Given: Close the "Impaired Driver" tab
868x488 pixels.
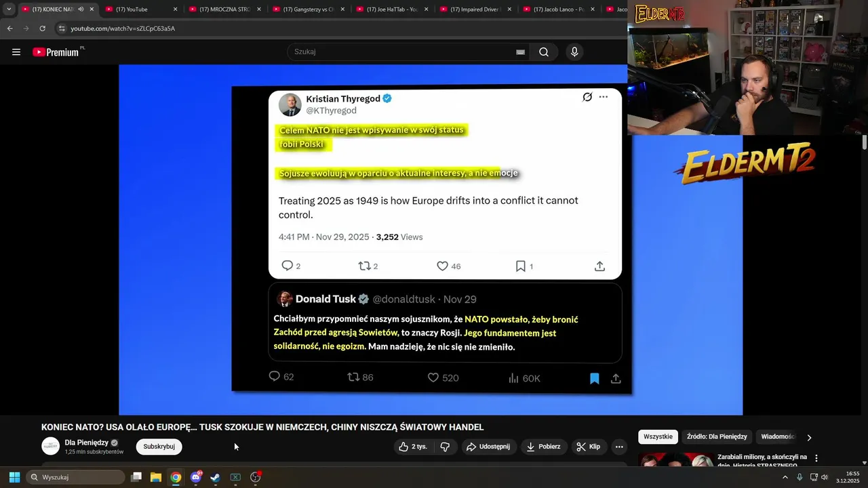Looking at the screenshot, I should (509, 9).
